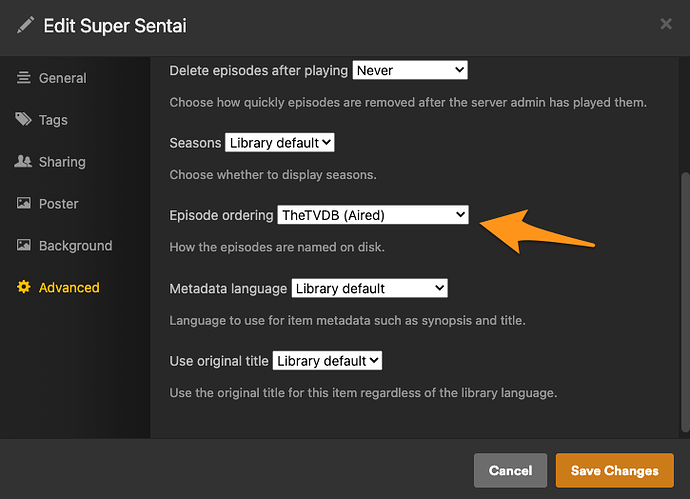Viewport: 690px width, 499px height.
Task: Click the Save Changes button
Action: pyautogui.click(x=614, y=470)
